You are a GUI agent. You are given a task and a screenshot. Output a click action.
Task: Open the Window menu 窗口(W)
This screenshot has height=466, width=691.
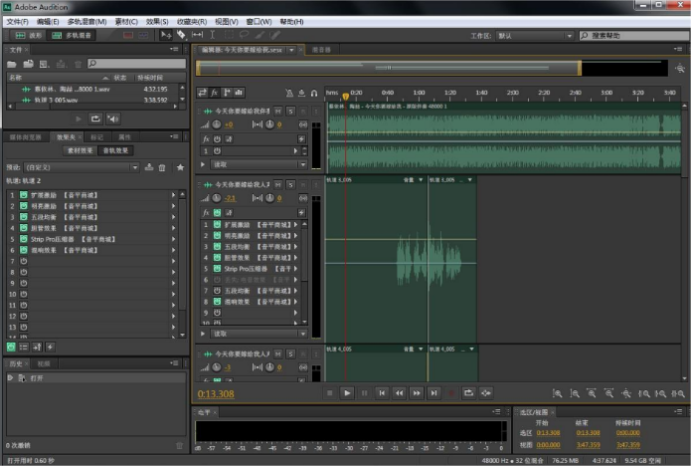259,22
